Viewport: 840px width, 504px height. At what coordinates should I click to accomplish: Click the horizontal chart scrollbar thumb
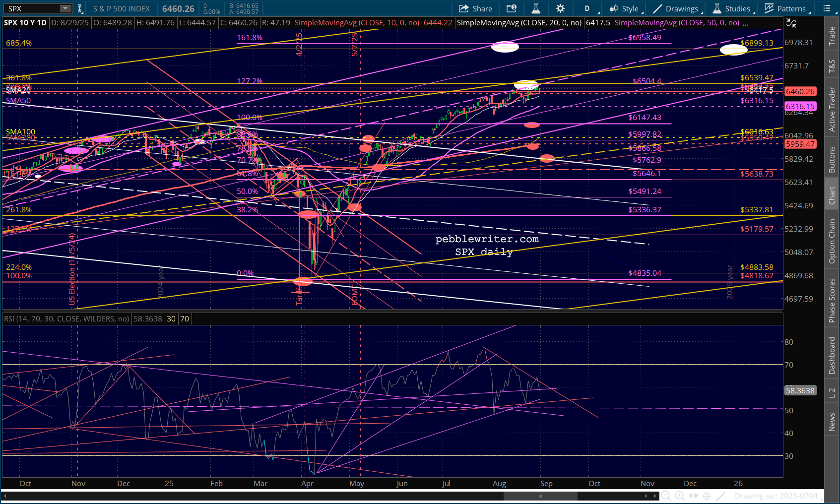click(x=540, y=496)
